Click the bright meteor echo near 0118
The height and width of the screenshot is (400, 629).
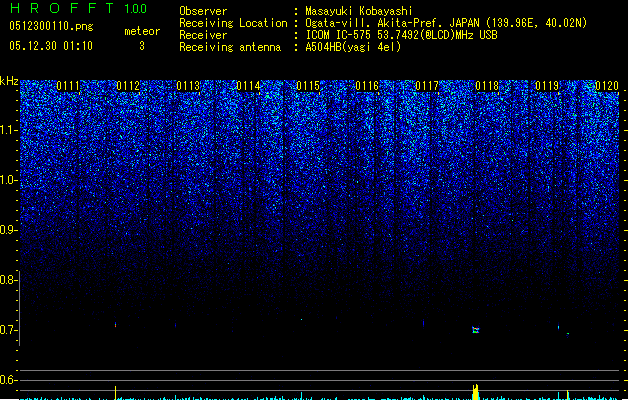[476, 330]
